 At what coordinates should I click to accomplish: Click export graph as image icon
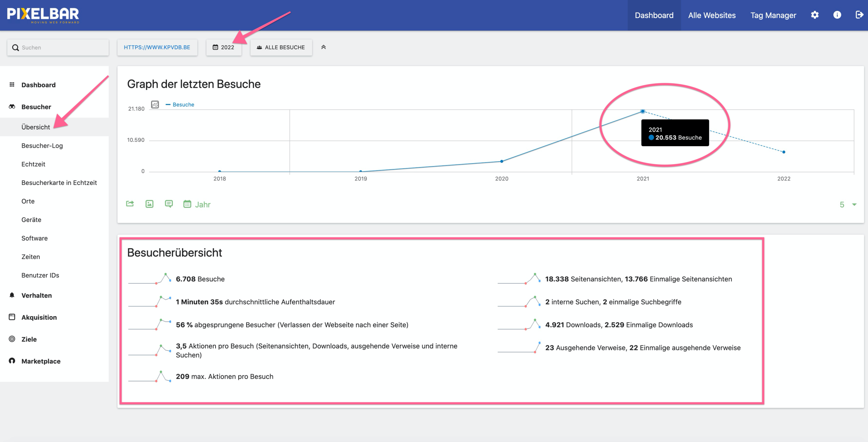coord(149,204)
